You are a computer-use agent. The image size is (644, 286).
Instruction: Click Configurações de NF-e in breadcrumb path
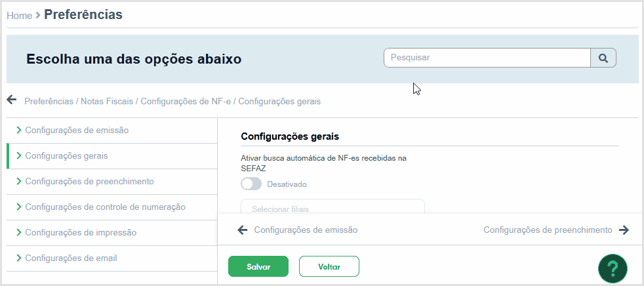[x=186, y=101]
